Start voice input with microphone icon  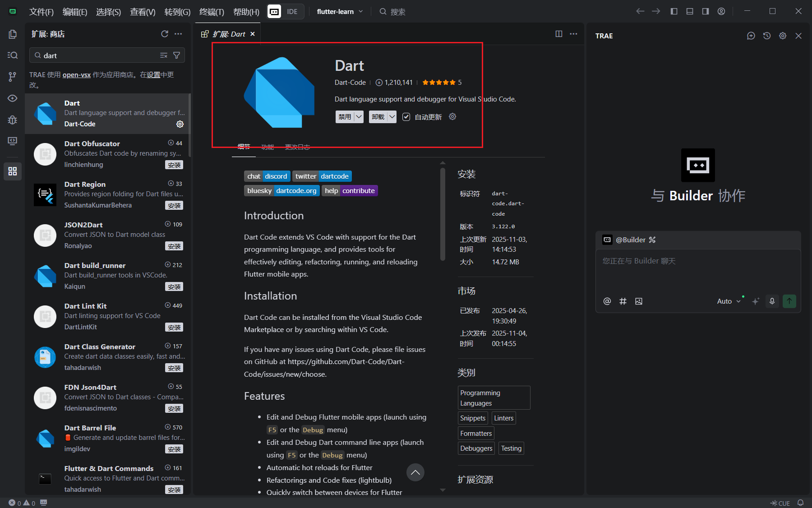tap(772, 301)
